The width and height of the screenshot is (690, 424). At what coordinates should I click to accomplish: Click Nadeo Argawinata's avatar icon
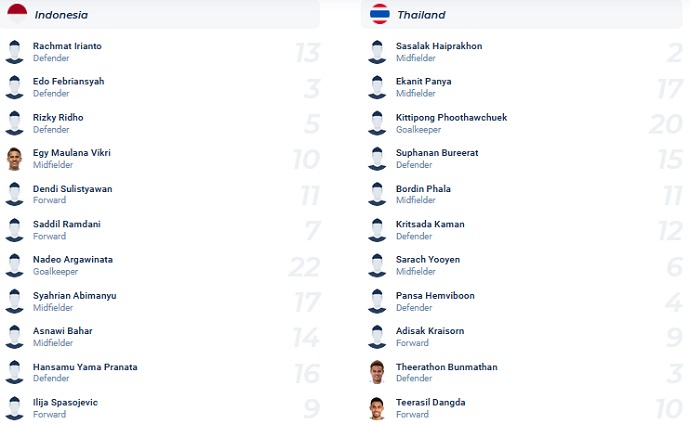click(14, 265)
